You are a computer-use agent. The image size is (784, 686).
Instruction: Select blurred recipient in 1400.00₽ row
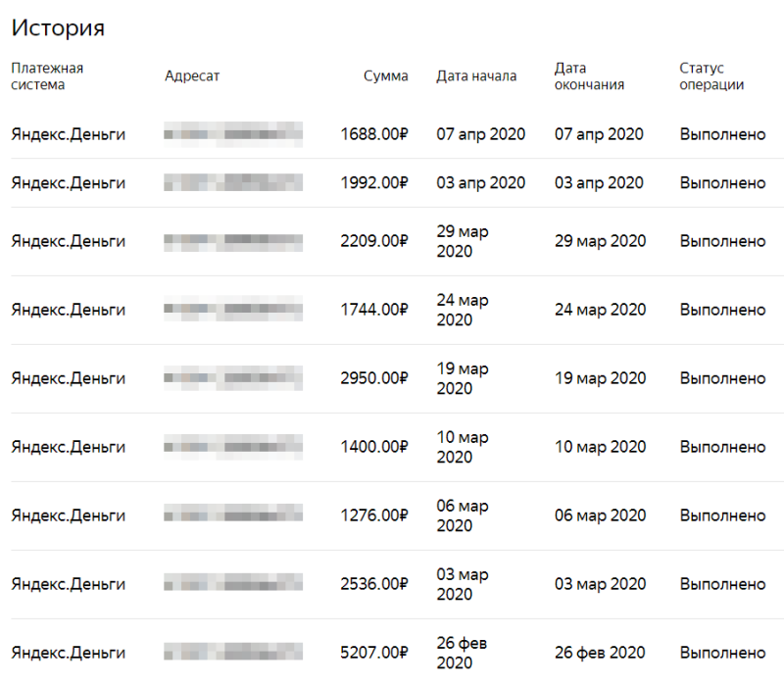coord(233,447)
